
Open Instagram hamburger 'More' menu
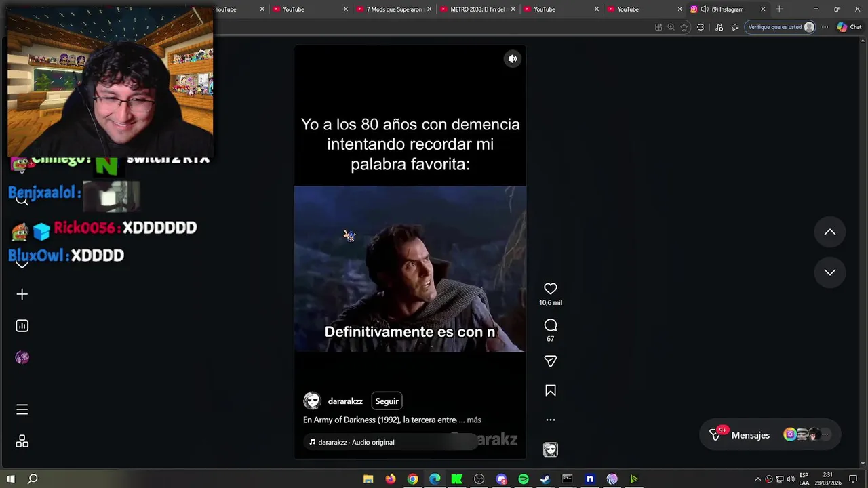pyautogui.click(x=22, y=409)
